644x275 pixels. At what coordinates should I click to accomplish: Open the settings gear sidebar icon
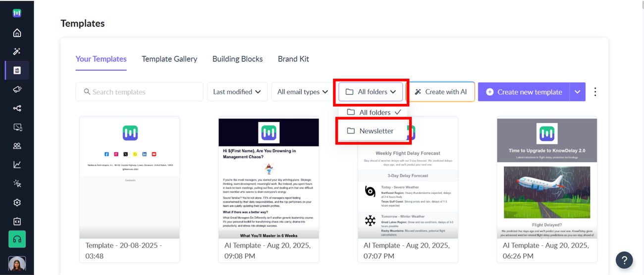coord(17,202)
